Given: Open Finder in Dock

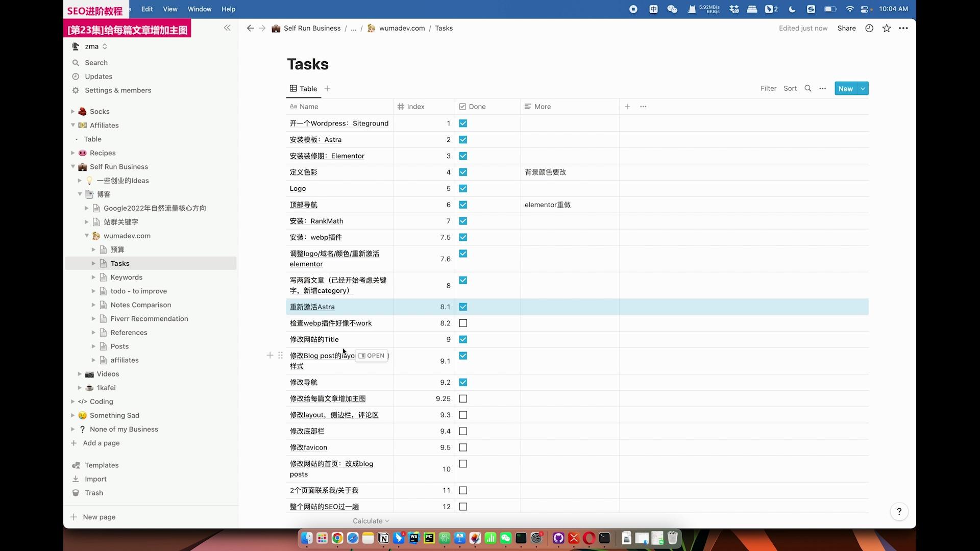Looking at the screenshot, I should pyautogui.click(x=306, y=538).
